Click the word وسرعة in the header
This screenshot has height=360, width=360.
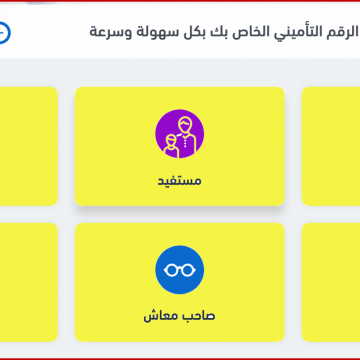(x=110, y=32)
